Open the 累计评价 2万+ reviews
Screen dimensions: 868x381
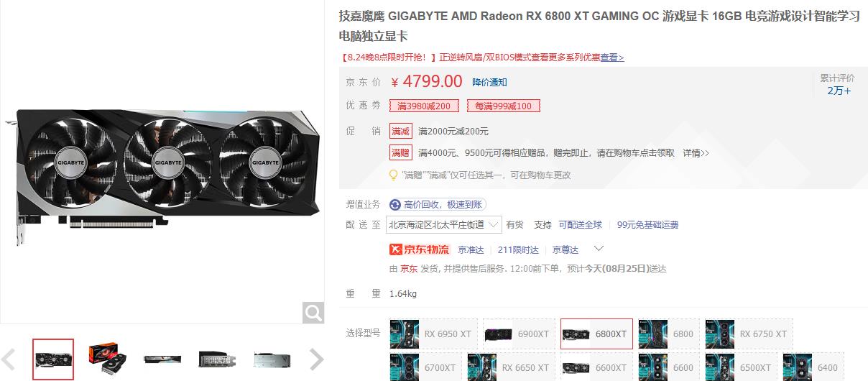point(839,84)
